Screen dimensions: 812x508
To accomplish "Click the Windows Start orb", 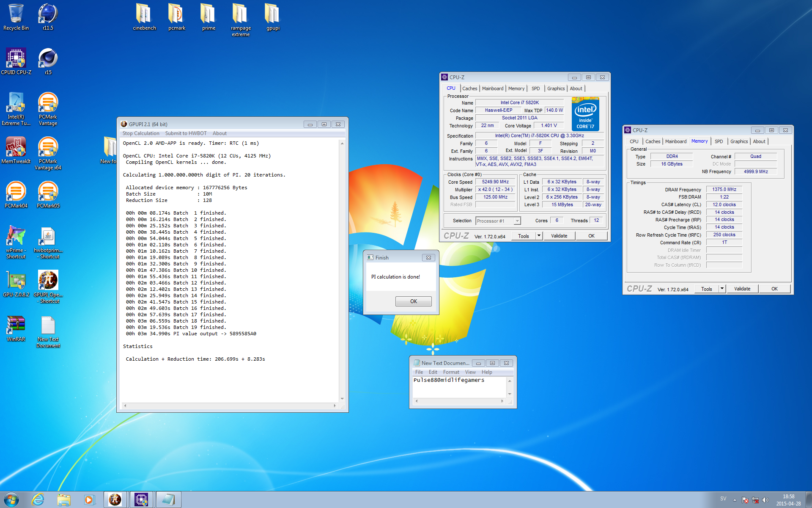I will coord(11,500).
